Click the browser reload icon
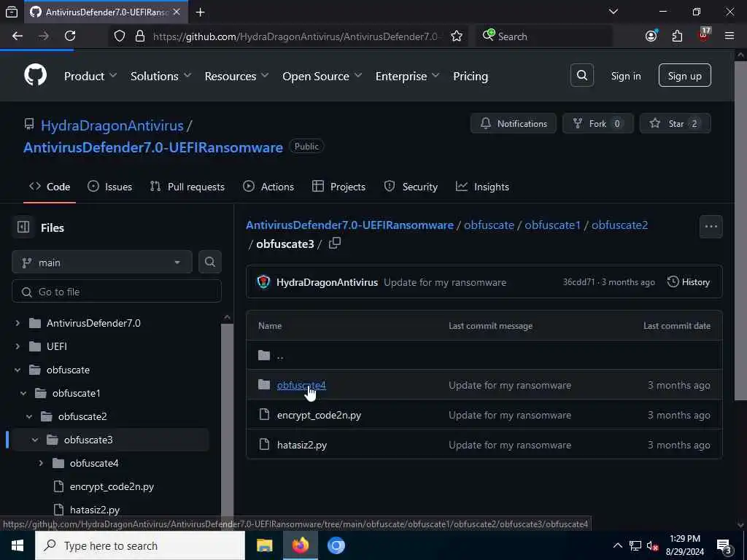Viewport: 747px width, 560px height. [x=70, y=36]
